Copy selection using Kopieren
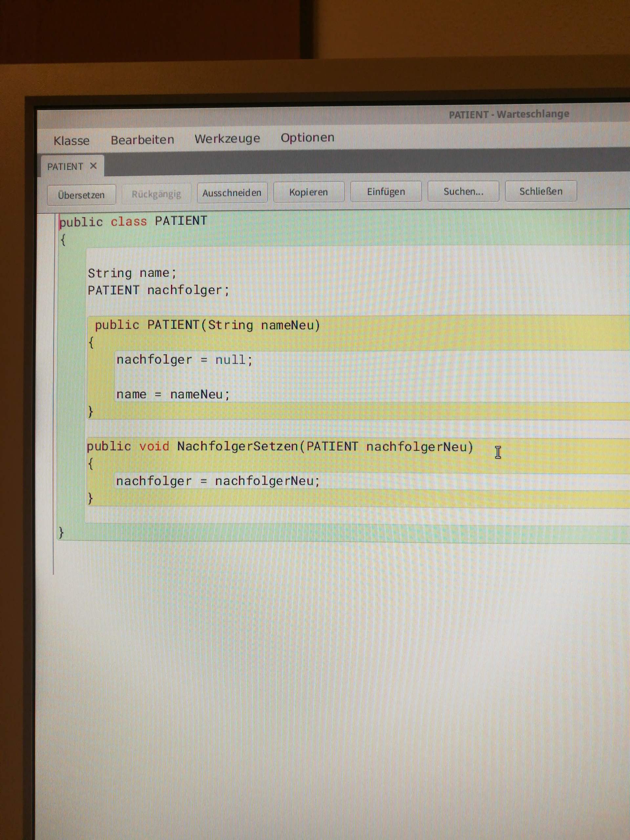630x840 pixels. point(309,192)
